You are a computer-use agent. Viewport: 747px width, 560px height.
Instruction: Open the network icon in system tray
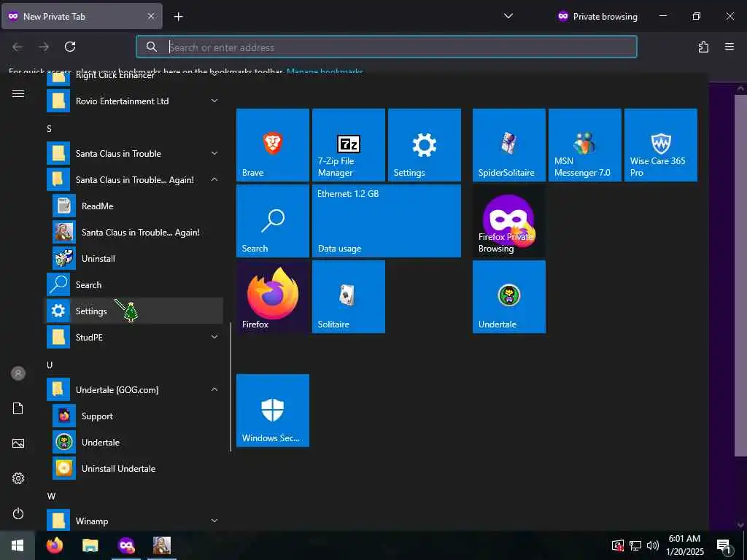point(635,545)
